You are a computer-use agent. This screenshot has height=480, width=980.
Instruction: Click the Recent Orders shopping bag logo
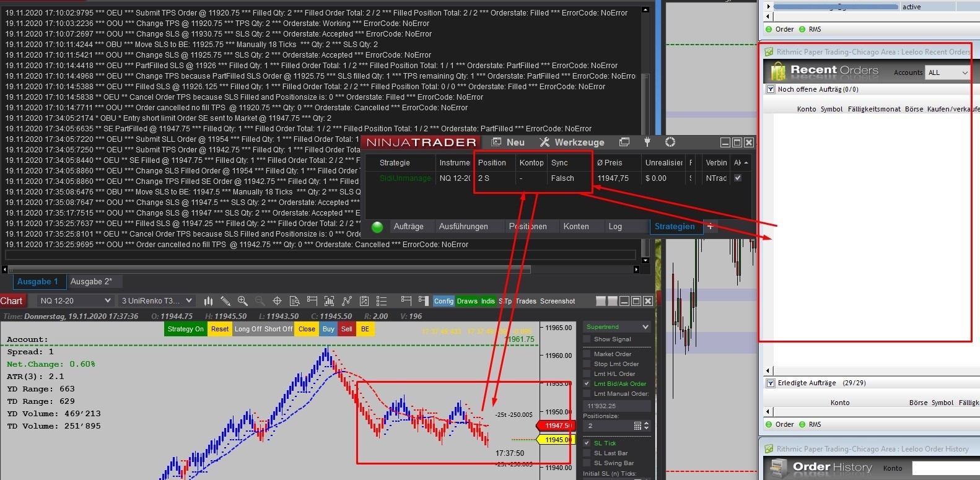coord(778,72)
